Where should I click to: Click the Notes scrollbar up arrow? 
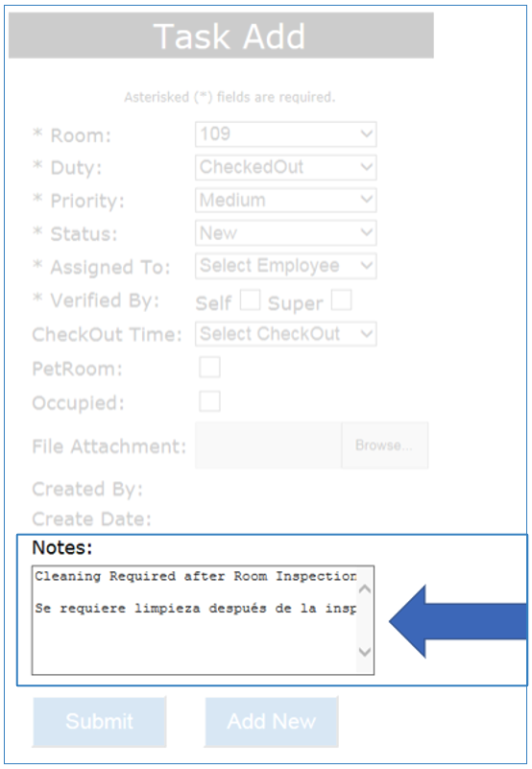click(365, 589)
